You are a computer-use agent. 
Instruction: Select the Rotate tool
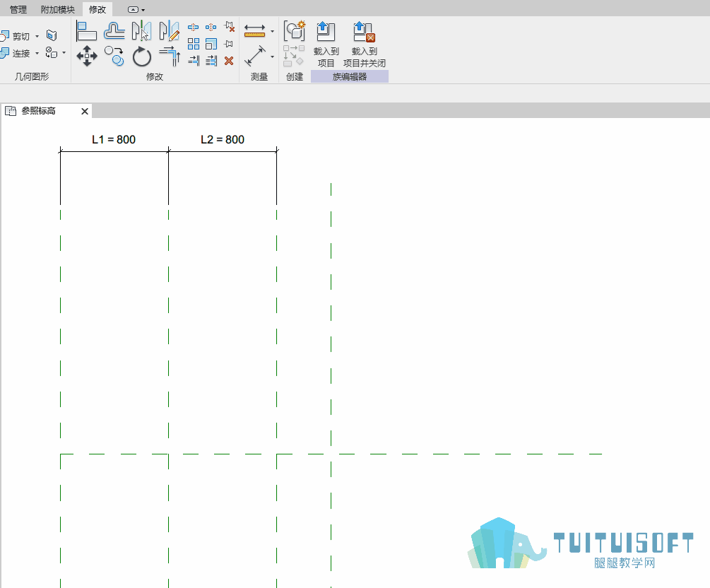point(142,57)
